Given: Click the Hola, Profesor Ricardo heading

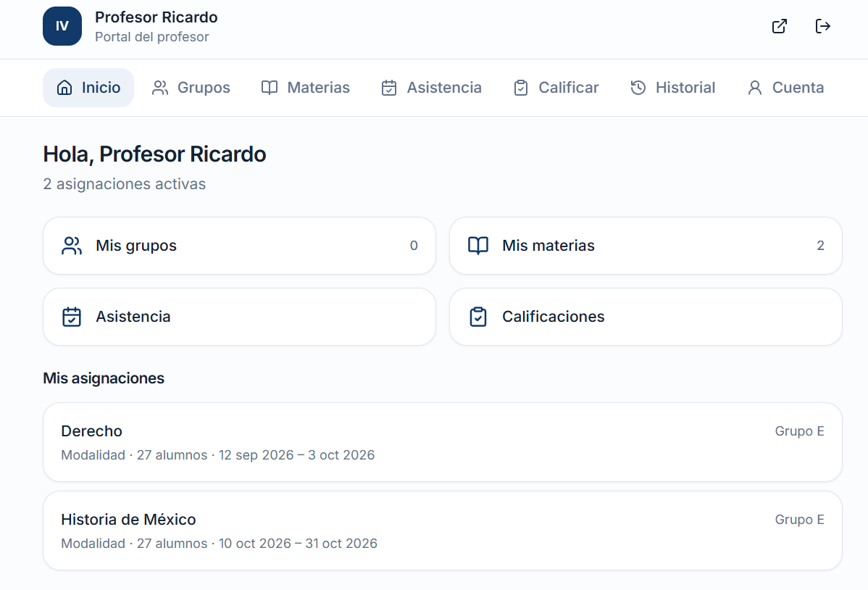Looking at the screenshot, I should tap(154, 154).
